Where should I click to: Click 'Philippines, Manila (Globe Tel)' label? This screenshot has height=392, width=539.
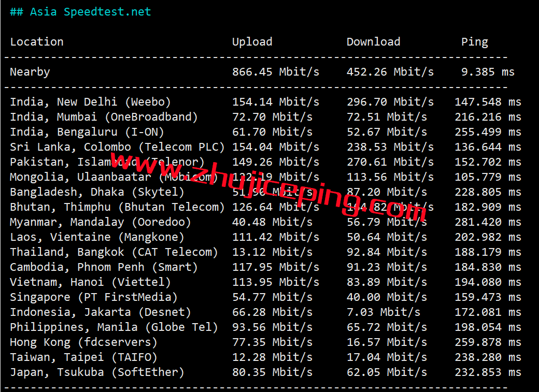[114, 327]
